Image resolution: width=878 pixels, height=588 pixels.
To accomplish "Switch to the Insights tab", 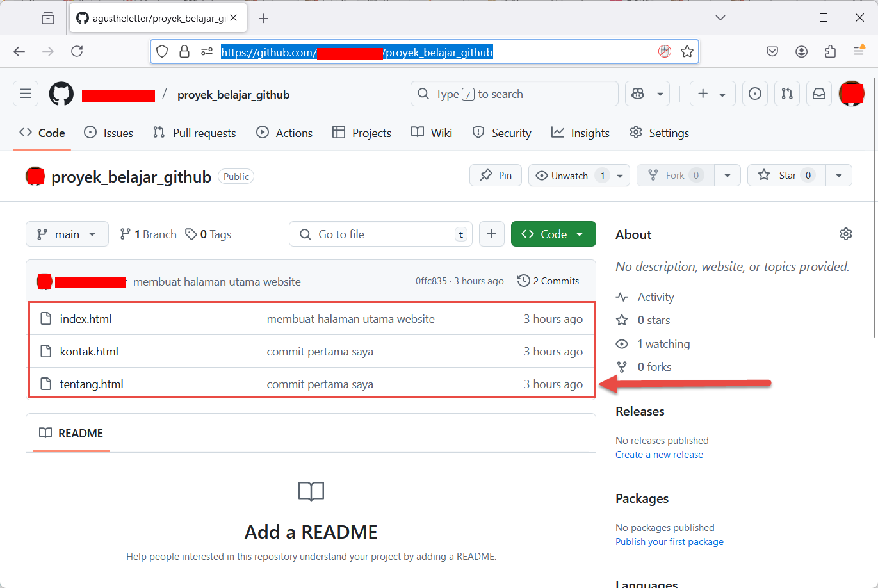I will 580,133.
